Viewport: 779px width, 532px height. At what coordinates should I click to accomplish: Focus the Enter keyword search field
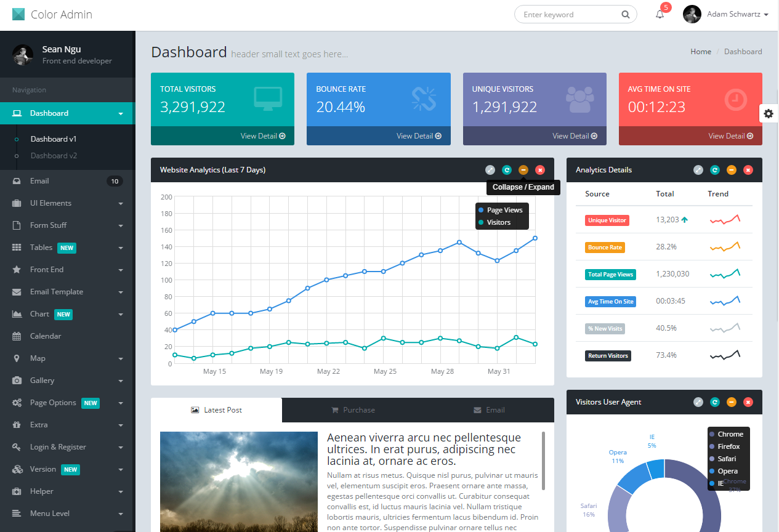coord(576,14)
